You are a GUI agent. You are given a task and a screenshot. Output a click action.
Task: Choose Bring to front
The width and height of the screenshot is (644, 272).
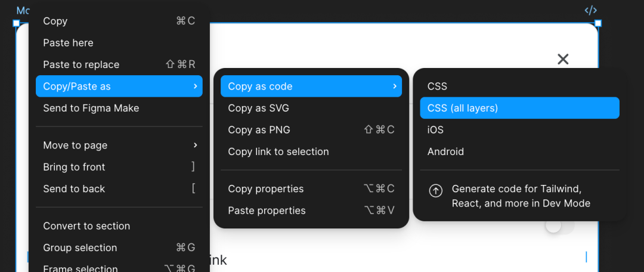coord(74,167)
